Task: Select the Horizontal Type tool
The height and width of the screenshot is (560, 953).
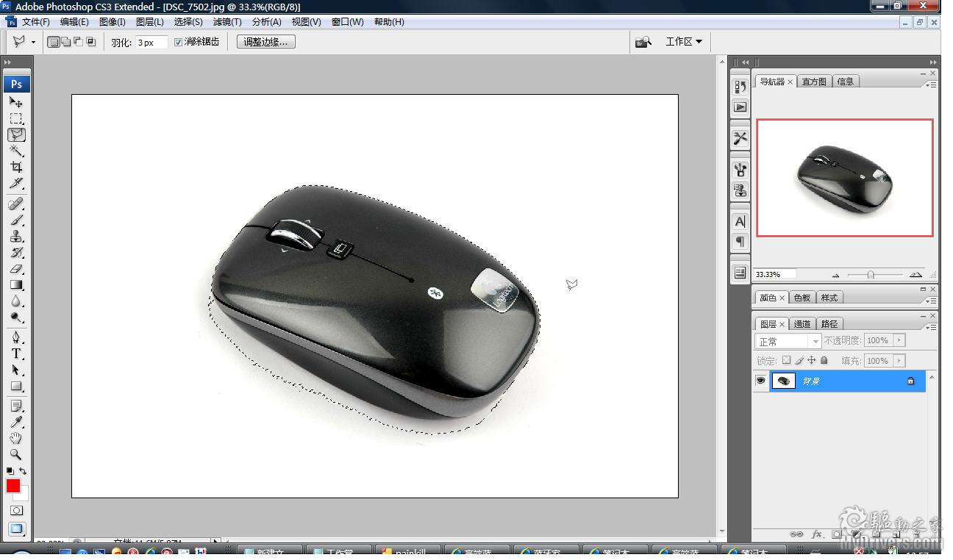Action: 16,353
